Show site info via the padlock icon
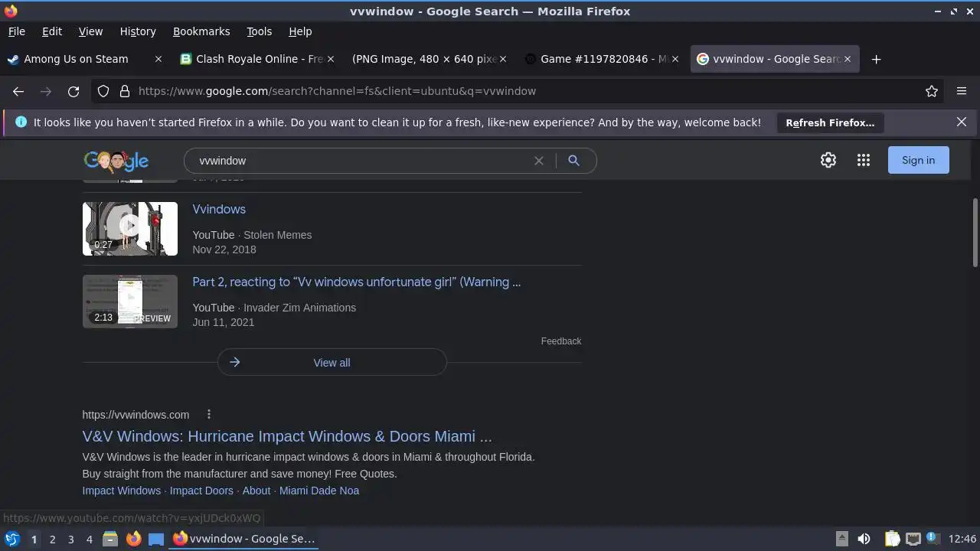 pos(125,91)
